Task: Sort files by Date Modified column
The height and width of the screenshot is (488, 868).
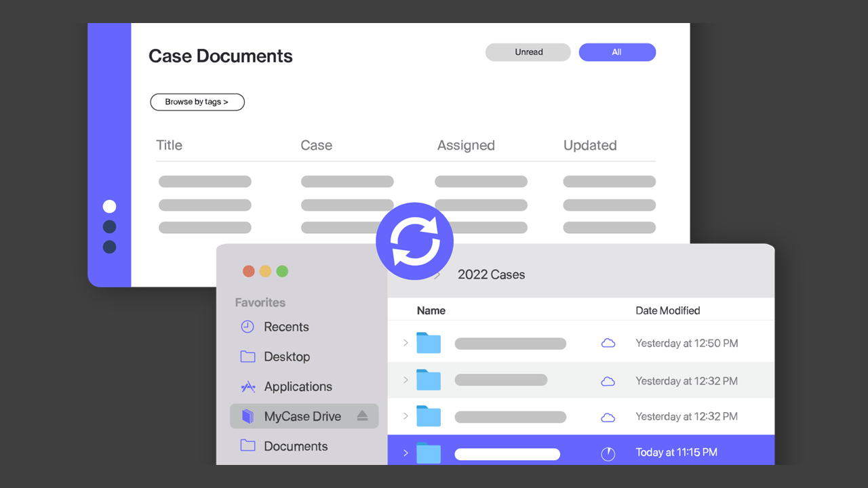Action: point(667,310)
